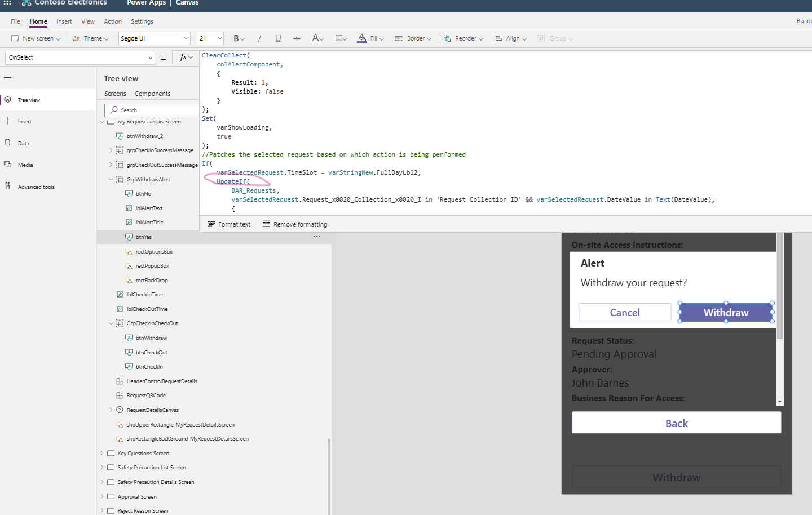812x515 pixels.
Task: Open the app launcher waffle icon
Action: click(7, 3)
